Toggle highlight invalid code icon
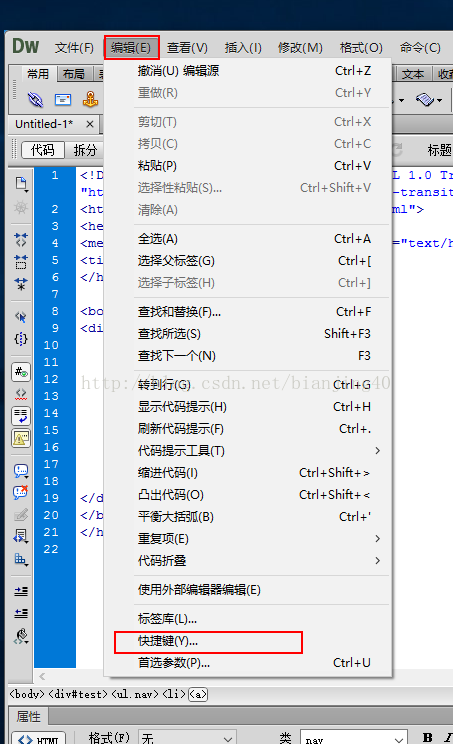 (21, 394)
